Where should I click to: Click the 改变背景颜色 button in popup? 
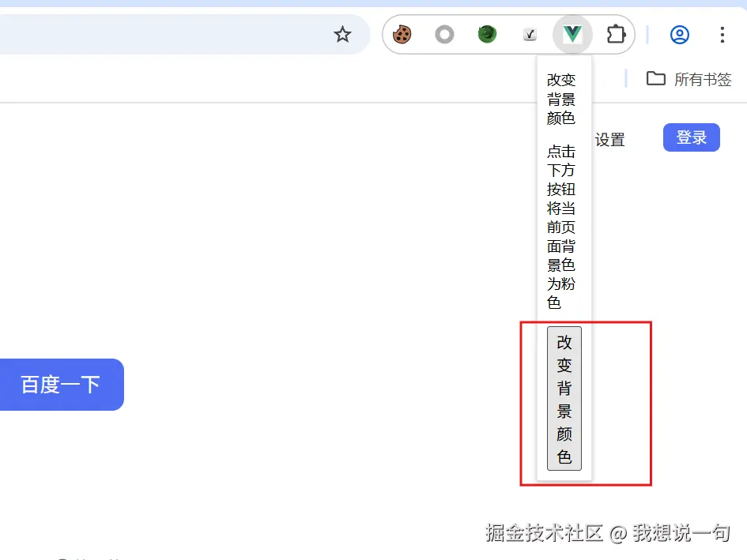(564, 399)
